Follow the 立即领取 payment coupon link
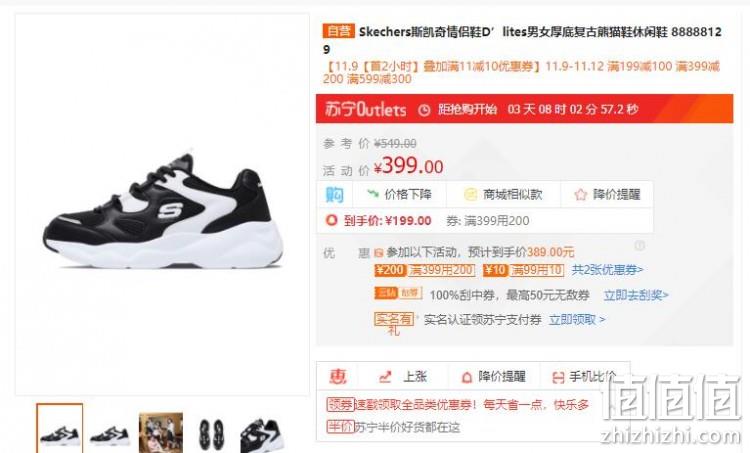Screen dimensions: 750x453 pos(577,320)
